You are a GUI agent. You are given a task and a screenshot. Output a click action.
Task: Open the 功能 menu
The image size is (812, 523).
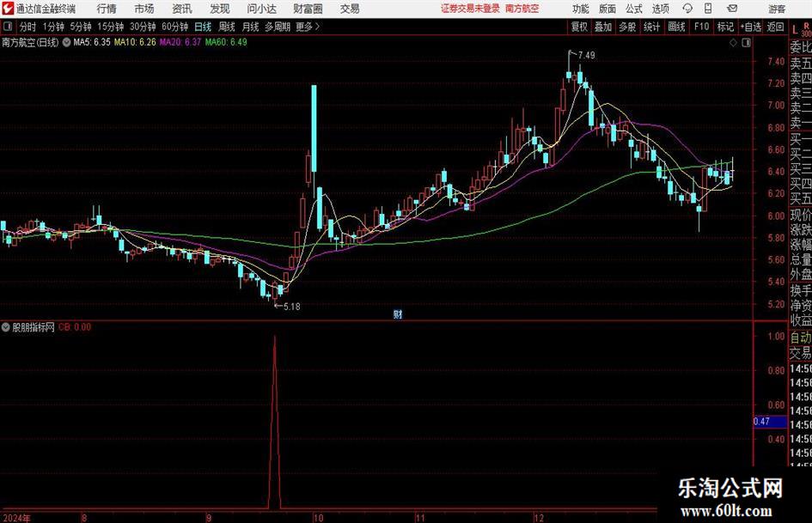tap(581, 9)
